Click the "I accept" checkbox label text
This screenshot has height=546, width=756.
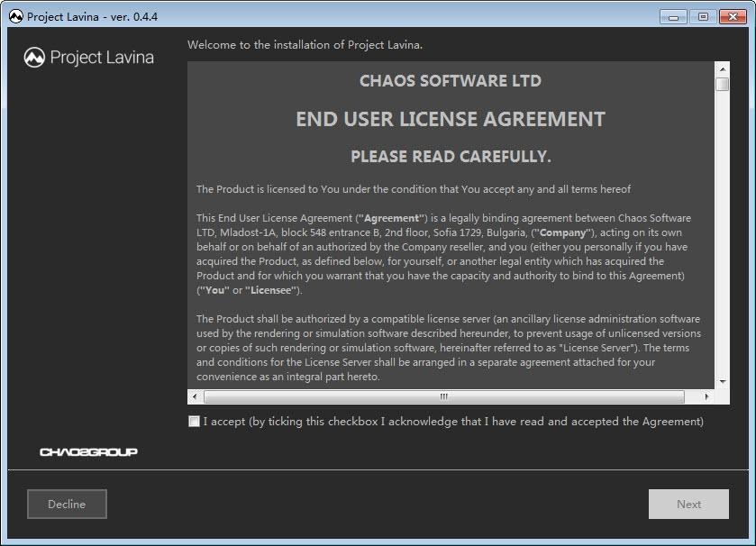453,422
